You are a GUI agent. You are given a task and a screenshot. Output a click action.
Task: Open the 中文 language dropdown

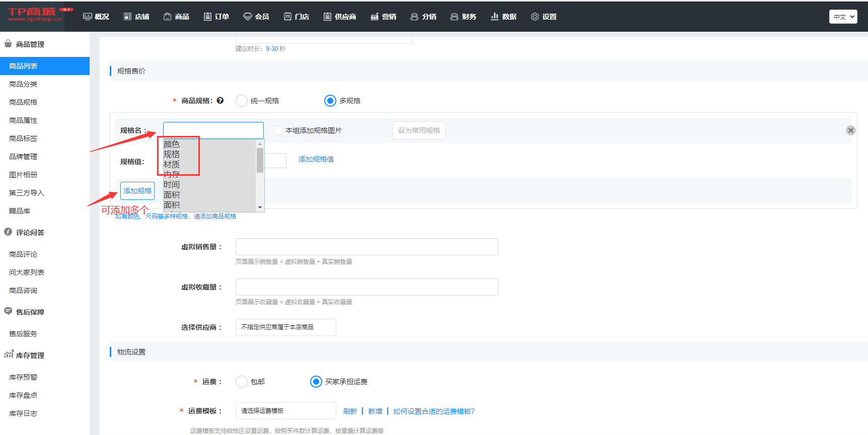click(x=843, y=17)
